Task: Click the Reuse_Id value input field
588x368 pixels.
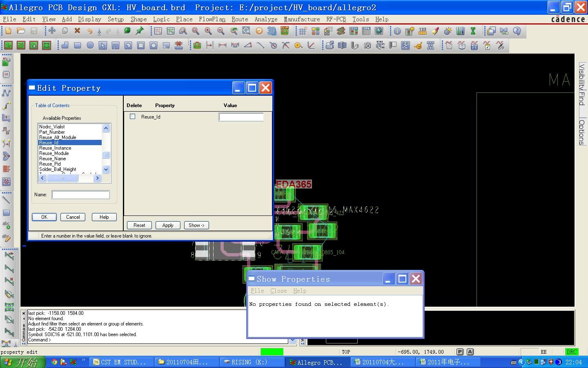Action: point(241,117)
